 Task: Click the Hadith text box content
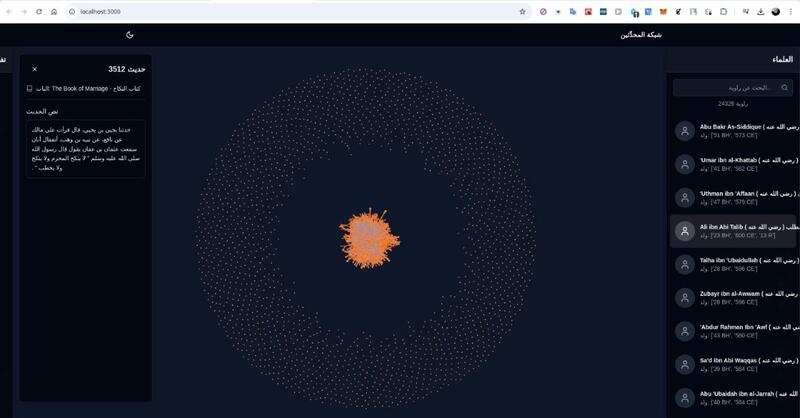click(86, 149)
